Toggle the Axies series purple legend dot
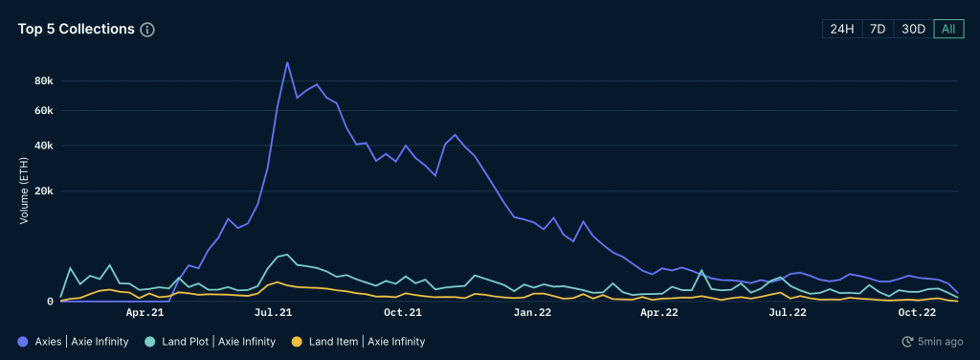 (x=23, y=341)
